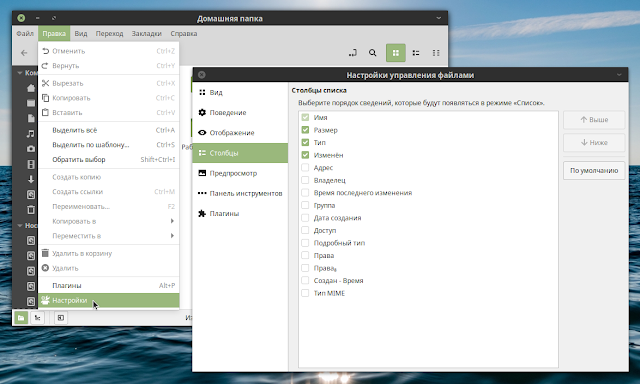Hide the sidebar via status bar icon
The image size is (640, 384).
pos(61,317)
